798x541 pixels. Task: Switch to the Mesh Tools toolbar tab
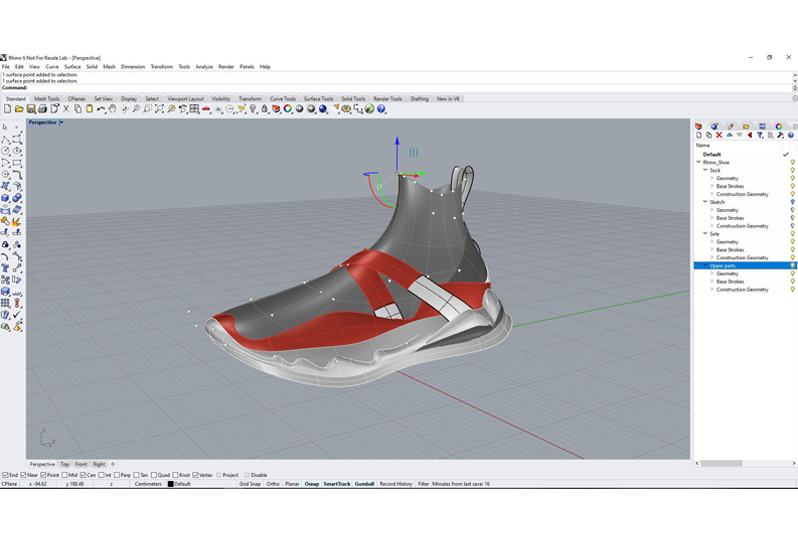pos(47,99)
